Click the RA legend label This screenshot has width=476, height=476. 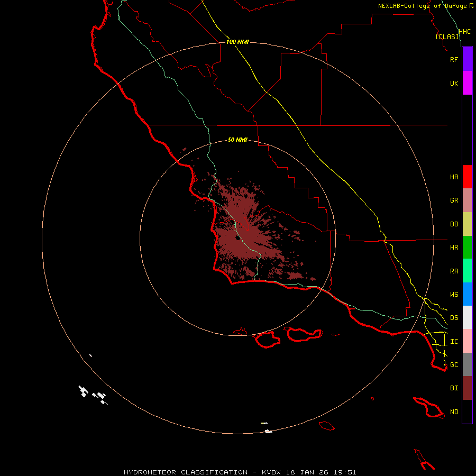454,271
